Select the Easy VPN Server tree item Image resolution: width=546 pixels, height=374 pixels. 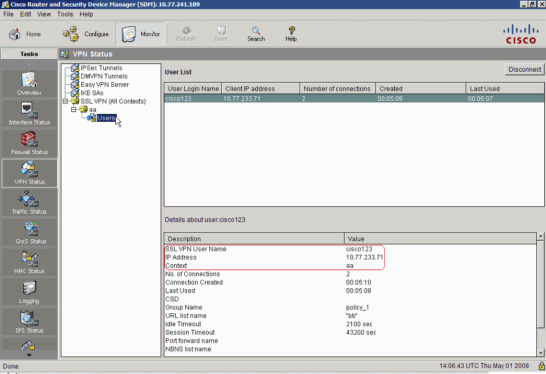(x=104, y=85)
